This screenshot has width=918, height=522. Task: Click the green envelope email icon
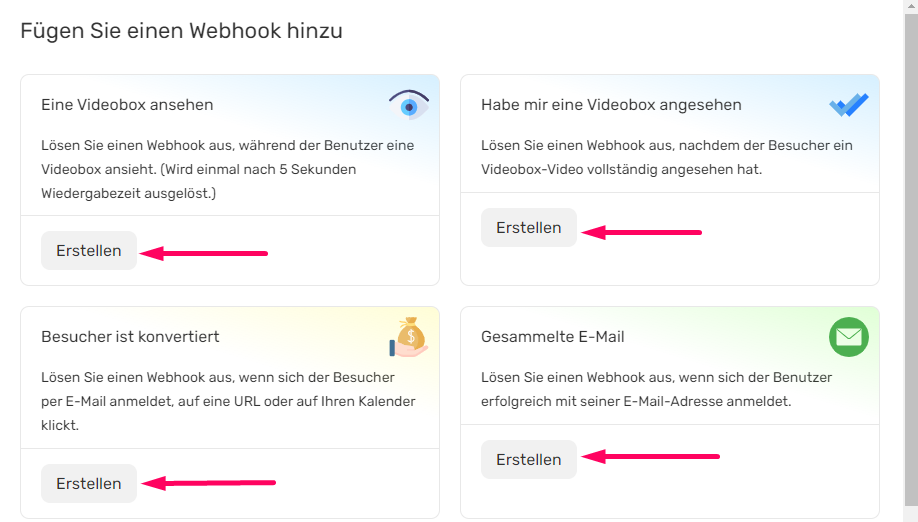(x=848, y=337)
